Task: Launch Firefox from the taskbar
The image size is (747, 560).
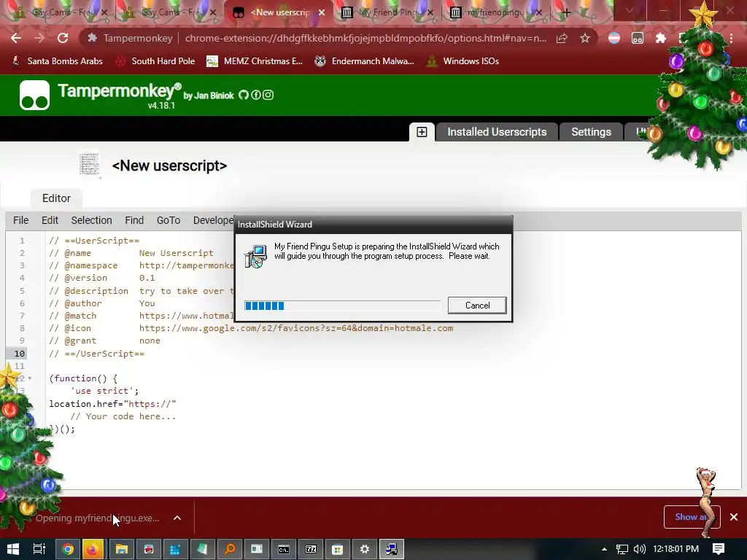Action: 94,549
